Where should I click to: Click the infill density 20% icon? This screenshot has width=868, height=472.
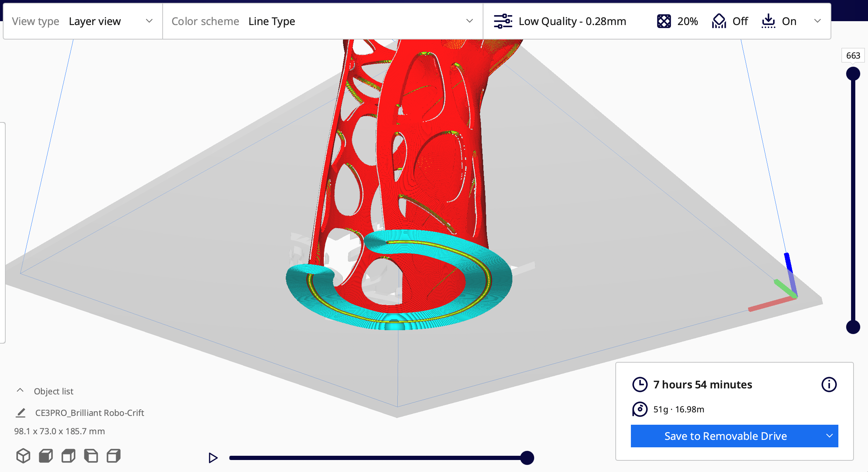click(x=665, y=21)
